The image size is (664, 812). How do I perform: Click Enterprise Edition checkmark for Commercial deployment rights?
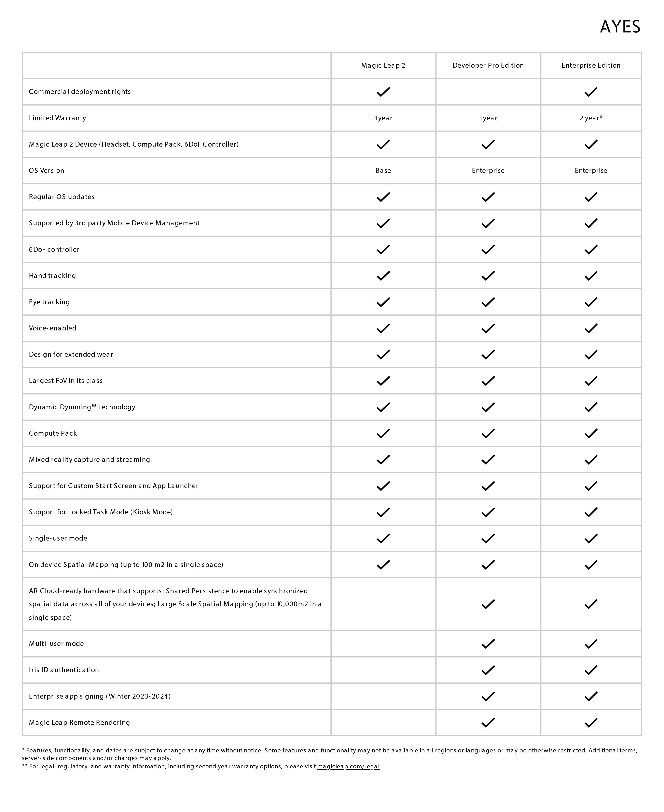click(x=591, y=92)
